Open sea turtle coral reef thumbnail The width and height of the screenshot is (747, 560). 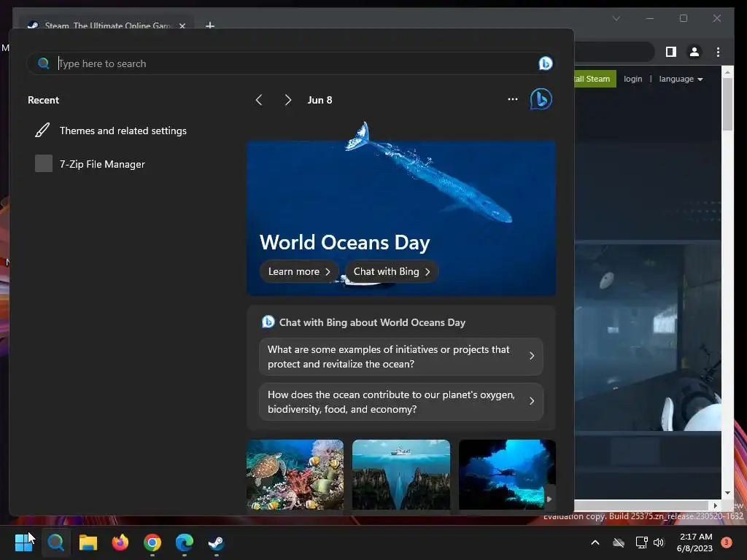(x=295, y=475)
